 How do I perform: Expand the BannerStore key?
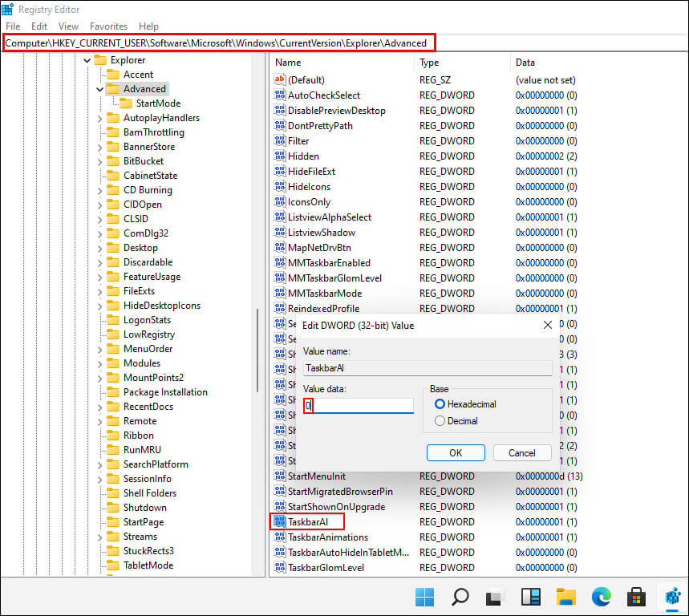pyautogui.click(x=99, y=148)
